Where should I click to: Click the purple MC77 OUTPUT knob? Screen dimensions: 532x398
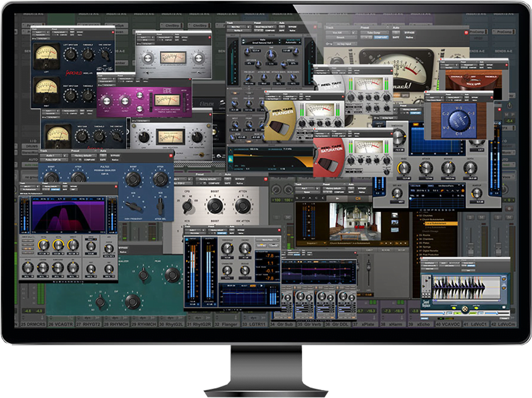pos(124,101)
